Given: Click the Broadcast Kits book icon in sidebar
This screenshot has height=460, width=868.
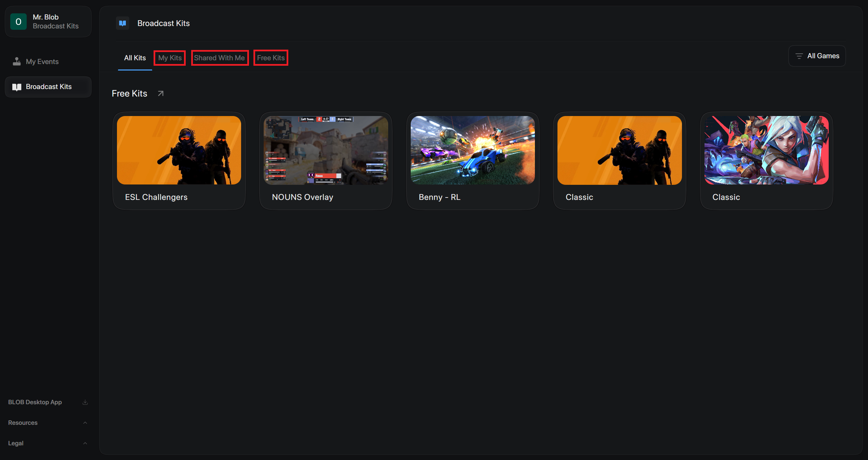Looking at the screenshot, I should tap(16, 87).
